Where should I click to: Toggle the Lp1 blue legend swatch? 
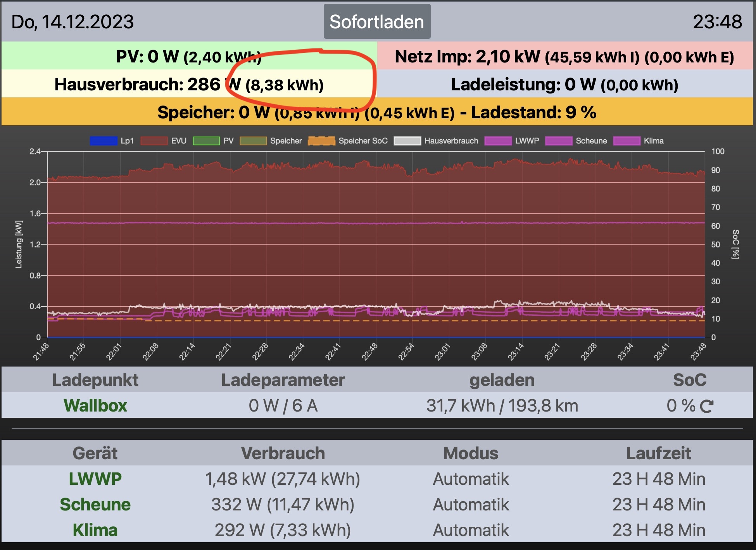tap(103, 141)
